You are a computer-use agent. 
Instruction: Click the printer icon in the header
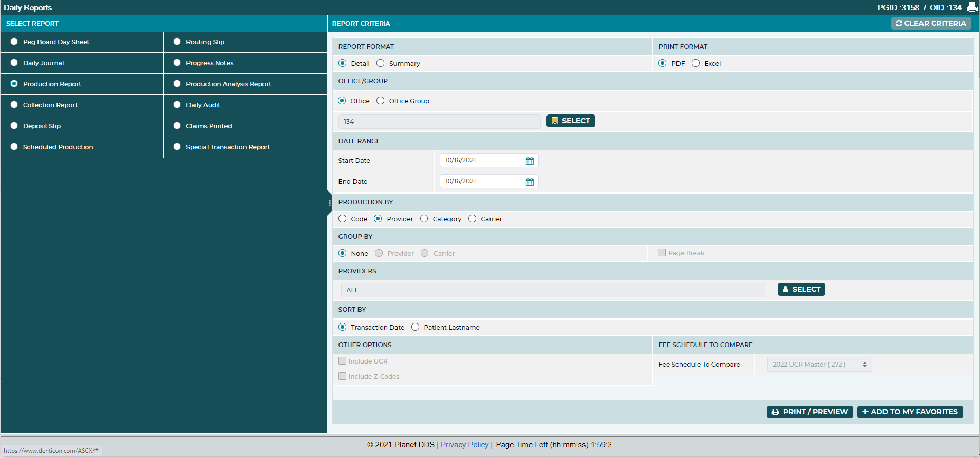click(972, 7)
